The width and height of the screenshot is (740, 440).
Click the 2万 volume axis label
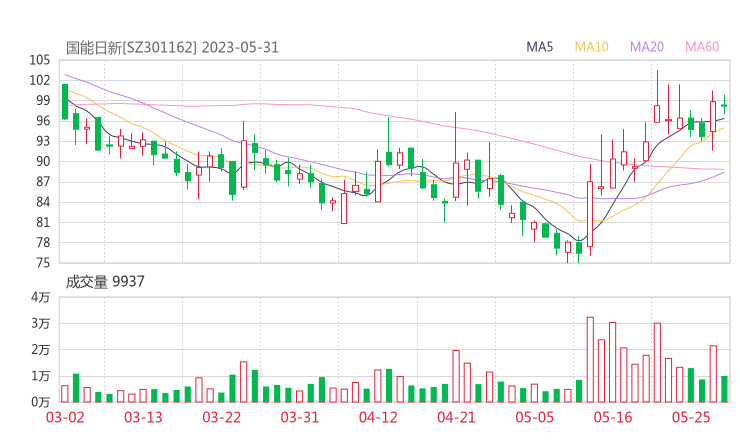pos(41,350)
